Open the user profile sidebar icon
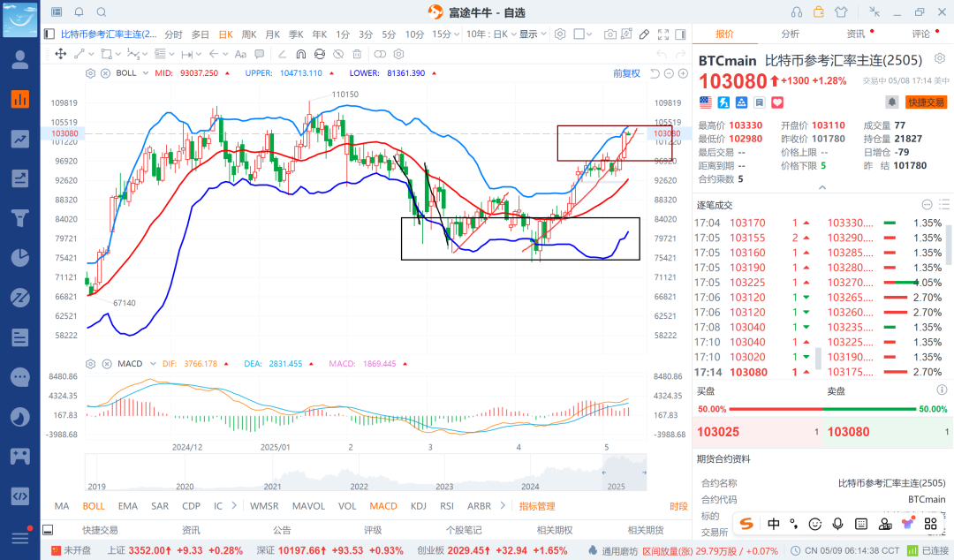The image size is (954, 560). [20, 59]
